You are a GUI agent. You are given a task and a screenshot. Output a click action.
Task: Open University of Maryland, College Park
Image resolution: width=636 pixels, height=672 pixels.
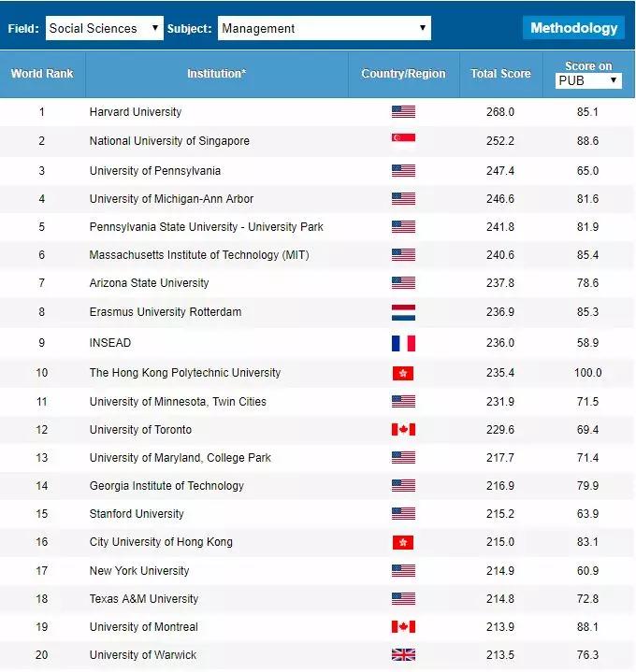click(x=181, y=458)
